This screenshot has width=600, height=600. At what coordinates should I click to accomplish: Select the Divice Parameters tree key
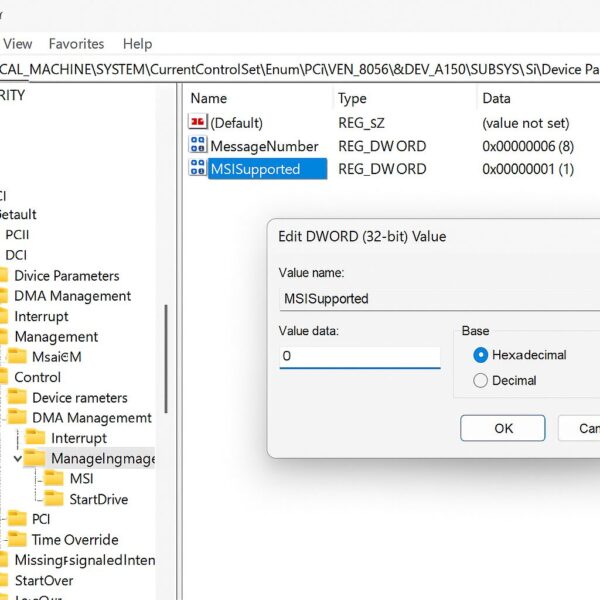tap(67, 276)
